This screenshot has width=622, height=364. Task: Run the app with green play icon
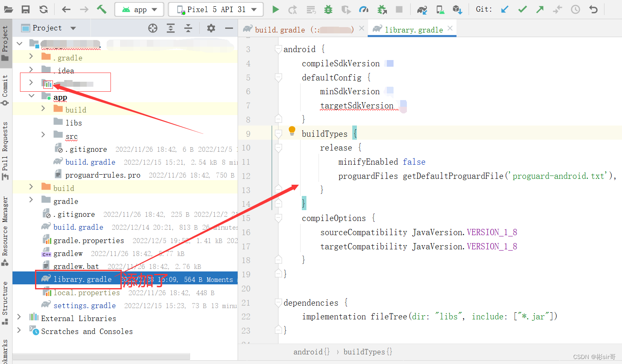coord(276,9)
